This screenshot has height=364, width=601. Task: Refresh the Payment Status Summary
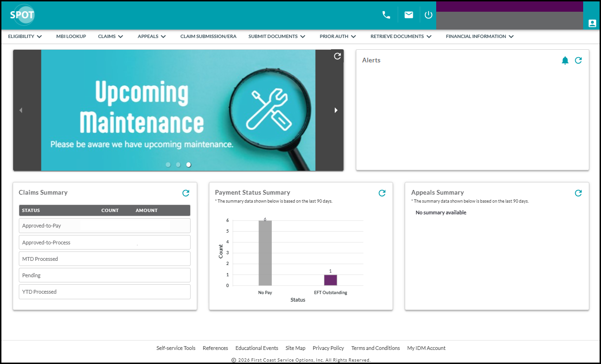coord(382,193)
